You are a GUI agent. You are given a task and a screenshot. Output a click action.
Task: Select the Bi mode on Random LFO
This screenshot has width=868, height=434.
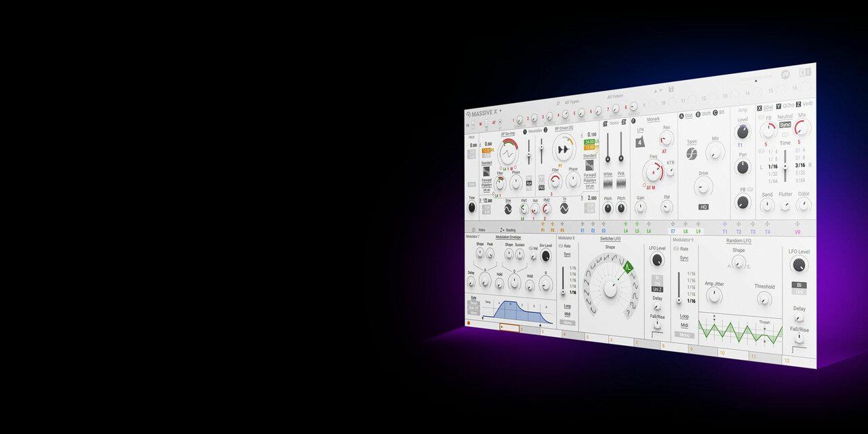(799, 285)
